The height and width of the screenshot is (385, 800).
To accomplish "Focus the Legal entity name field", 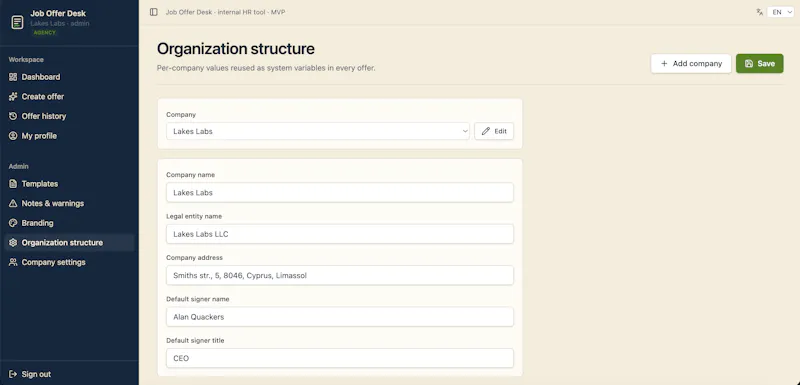I will [x=340, y=234].
